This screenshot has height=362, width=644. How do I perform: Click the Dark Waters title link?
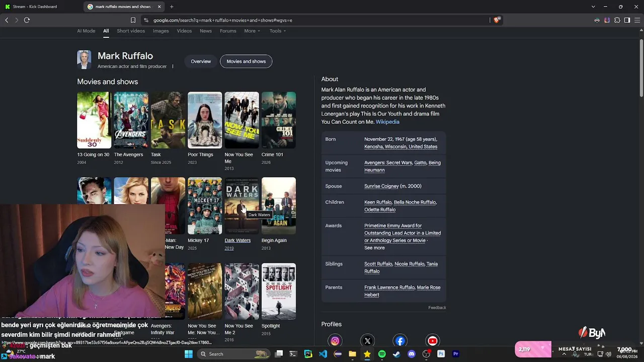(237, 240)
